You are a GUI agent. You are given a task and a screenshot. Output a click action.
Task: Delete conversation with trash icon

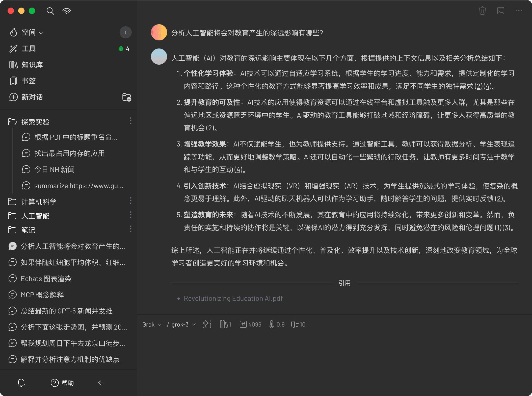[482, 11]
